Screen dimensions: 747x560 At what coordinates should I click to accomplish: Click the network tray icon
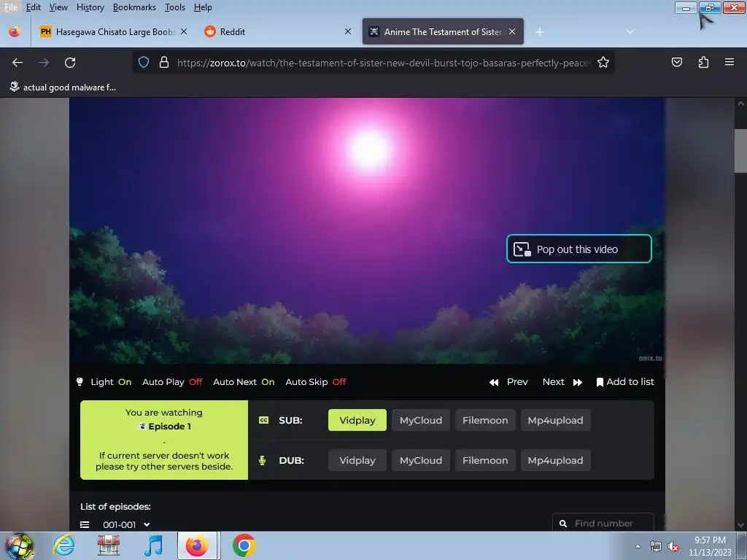click(656, 547)
